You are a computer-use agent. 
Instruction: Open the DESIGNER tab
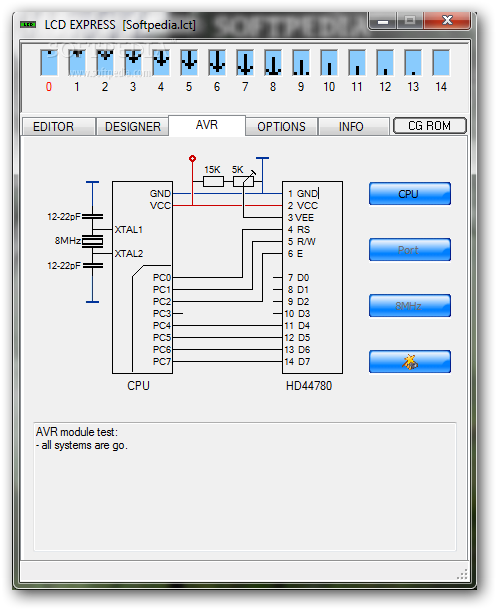132,126
